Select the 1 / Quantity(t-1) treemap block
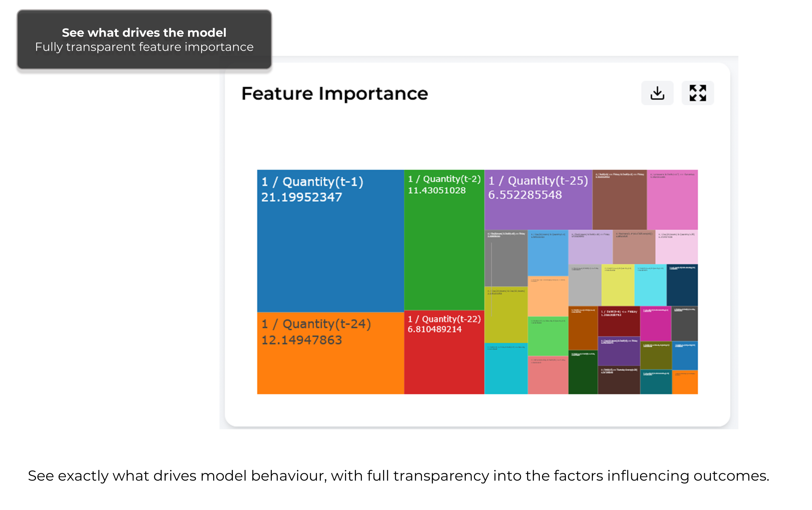 click(331, 241)
